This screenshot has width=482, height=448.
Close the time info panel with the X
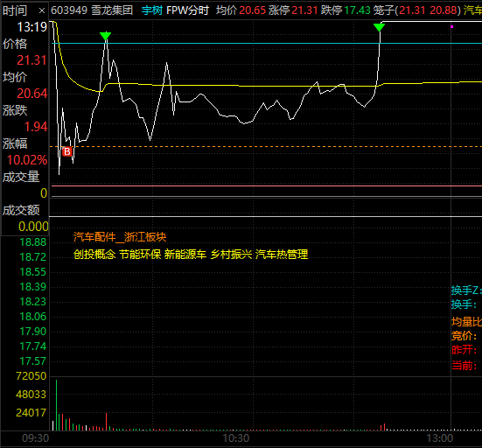pos(42,11)
